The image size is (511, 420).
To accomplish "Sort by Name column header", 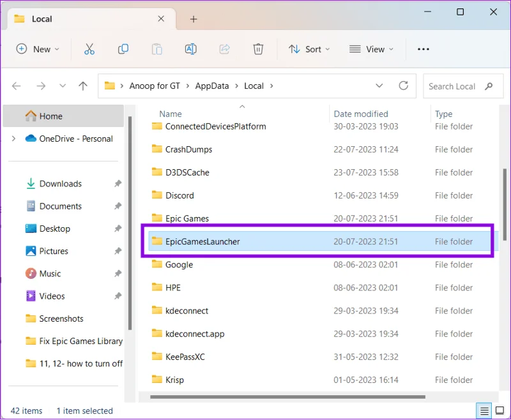I will (x=171, y=114).
